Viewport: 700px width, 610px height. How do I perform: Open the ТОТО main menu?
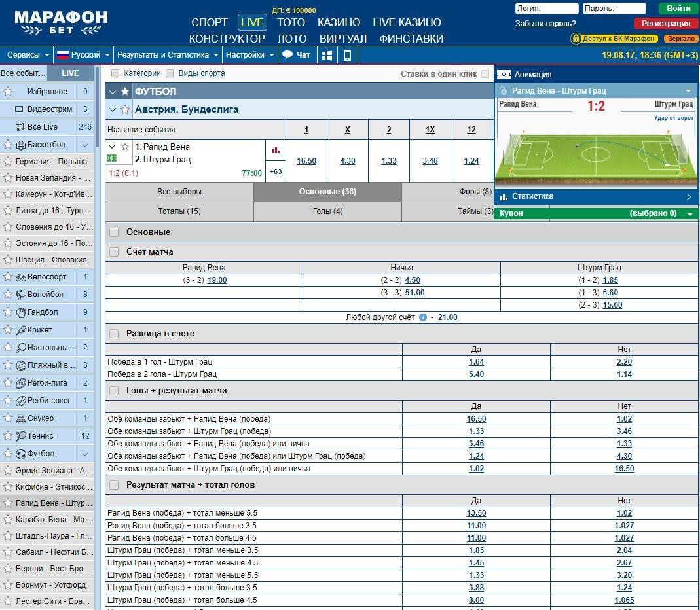291,22
